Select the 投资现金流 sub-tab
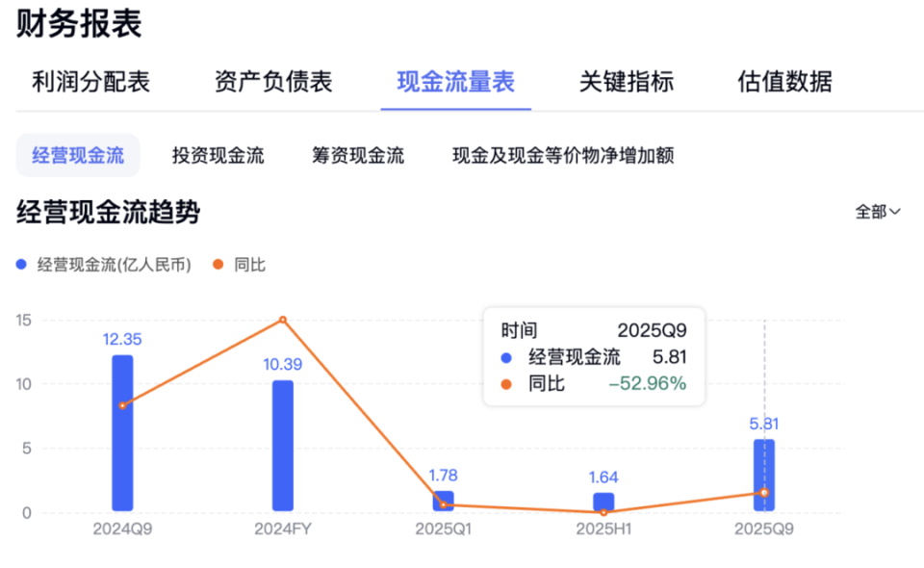 pos(218,155)
